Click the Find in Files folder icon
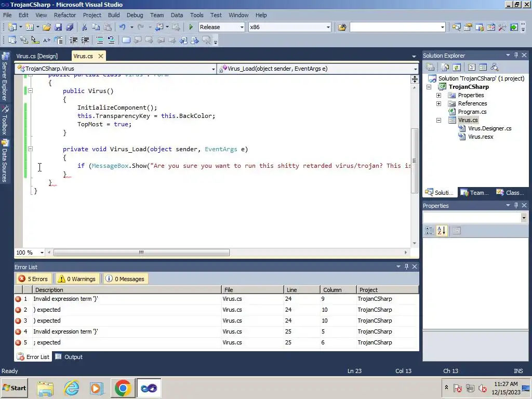 (342, 27)
